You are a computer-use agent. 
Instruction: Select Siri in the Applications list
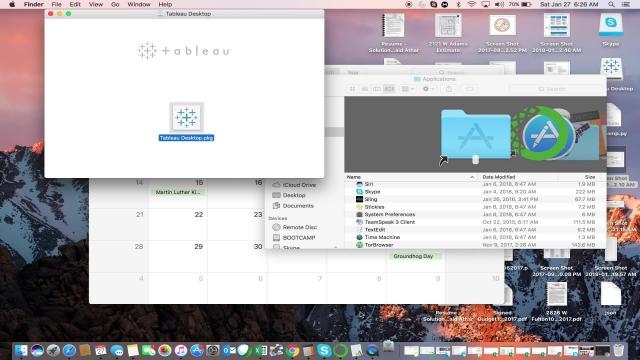475,184
